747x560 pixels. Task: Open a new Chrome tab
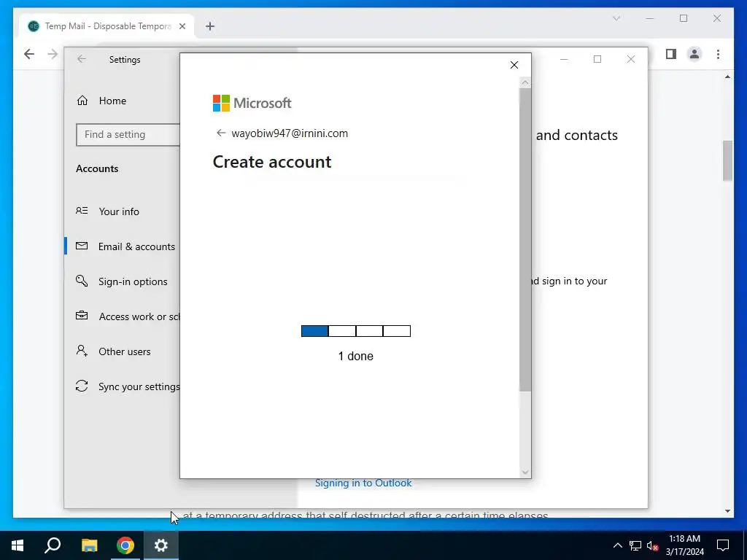210,26
